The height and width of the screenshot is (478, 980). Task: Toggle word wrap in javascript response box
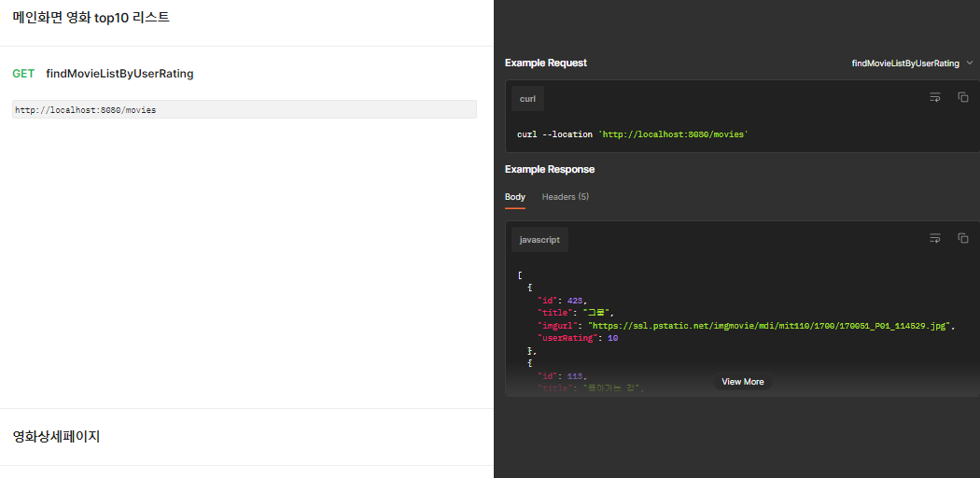935,238
